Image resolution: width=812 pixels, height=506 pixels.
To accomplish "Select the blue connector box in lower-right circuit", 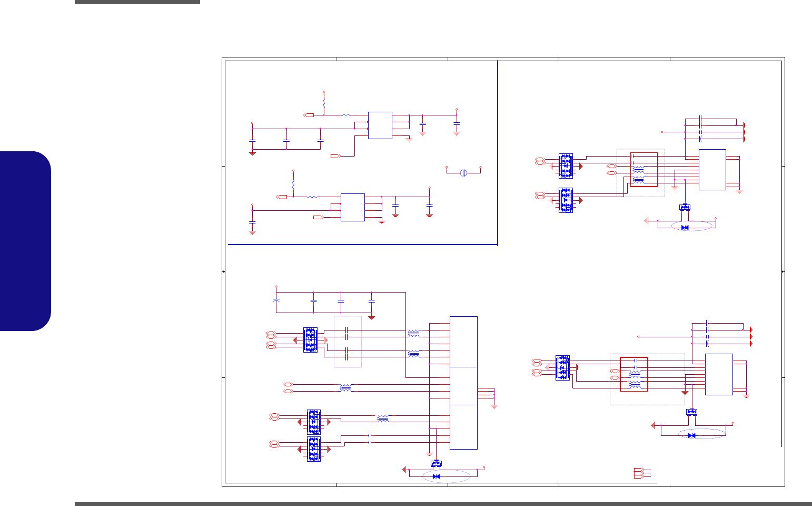I will tap(719, 374).
